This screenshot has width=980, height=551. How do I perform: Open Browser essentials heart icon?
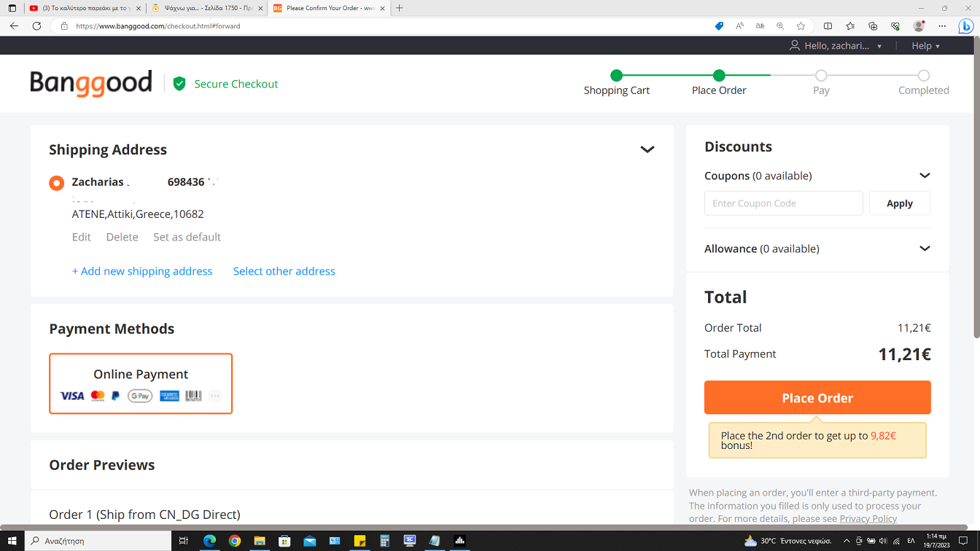coord(895,26)
